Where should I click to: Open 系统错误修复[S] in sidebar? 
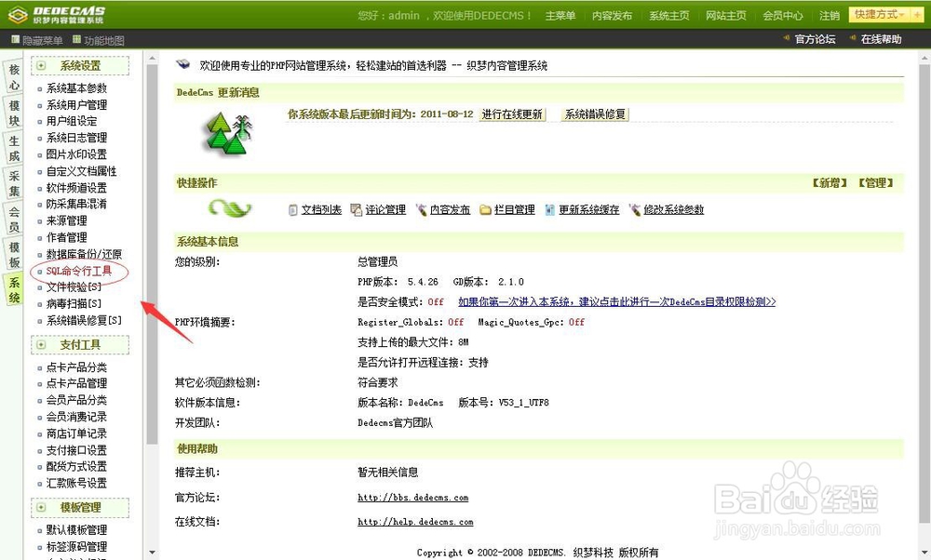[84, 320]
